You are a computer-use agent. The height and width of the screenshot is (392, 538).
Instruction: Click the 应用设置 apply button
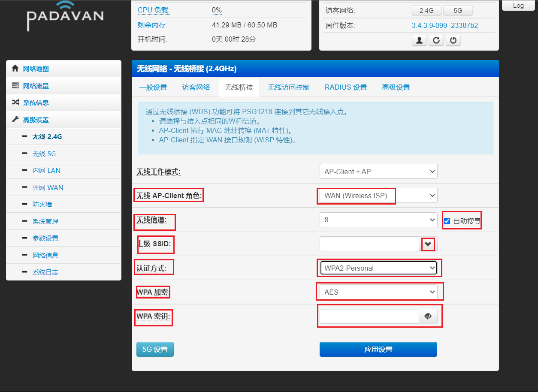tap(378, 349)
